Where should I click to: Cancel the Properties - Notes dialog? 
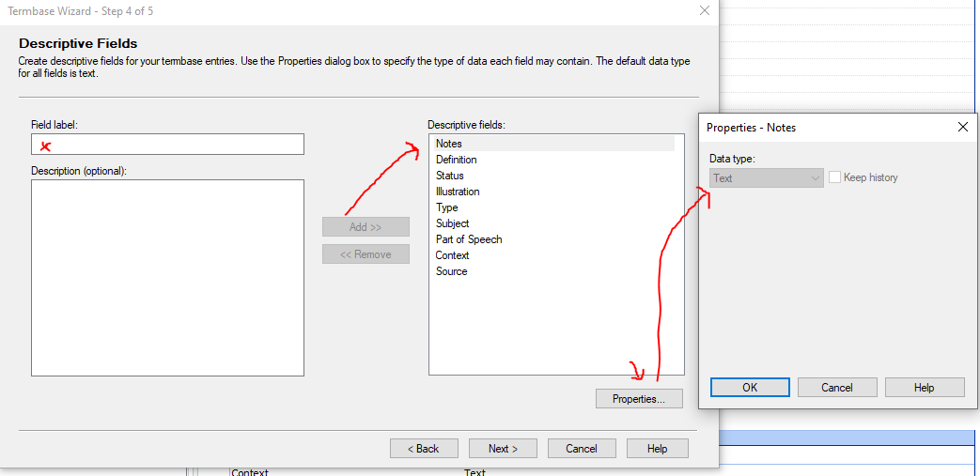point(837,388)
